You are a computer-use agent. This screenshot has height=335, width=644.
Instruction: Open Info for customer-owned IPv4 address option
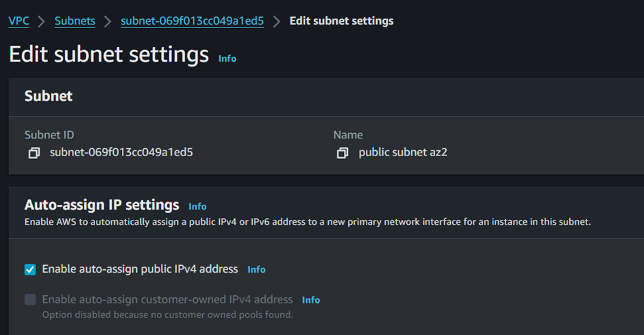coord(311,300)
